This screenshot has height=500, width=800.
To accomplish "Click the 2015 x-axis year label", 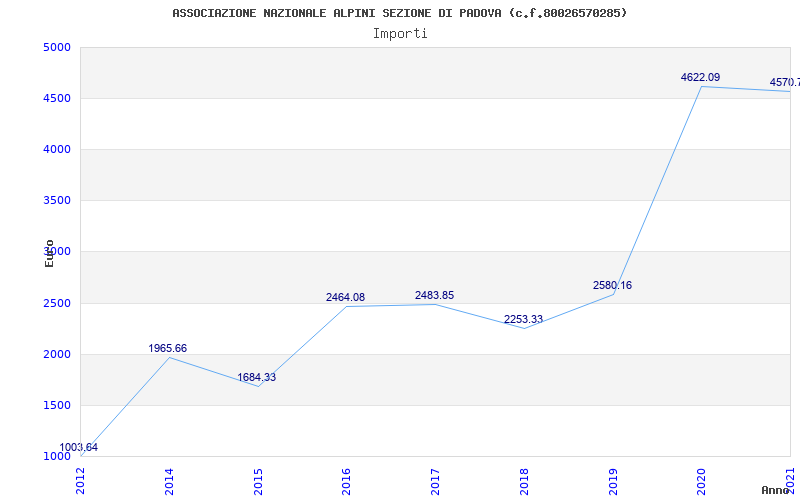I will coord(258,482).
